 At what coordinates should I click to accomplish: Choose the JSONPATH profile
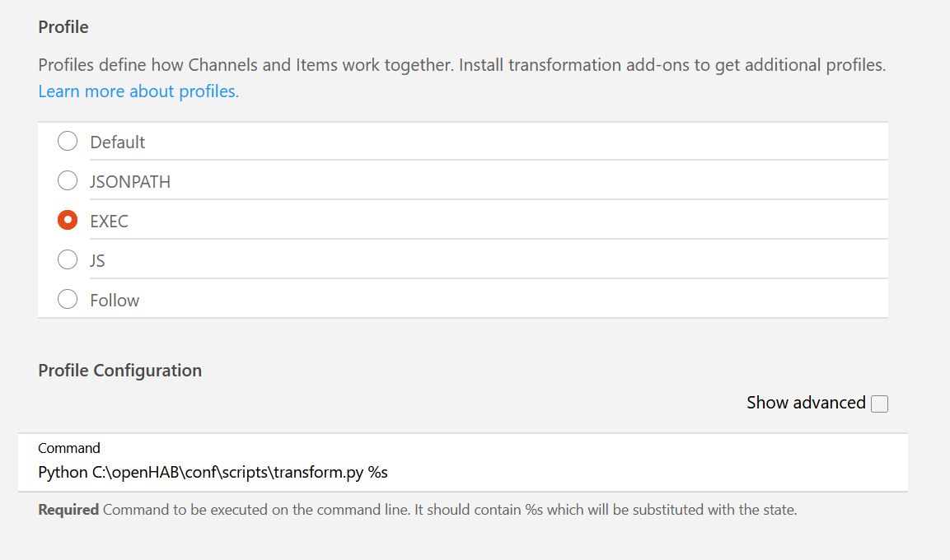point(68,180)
